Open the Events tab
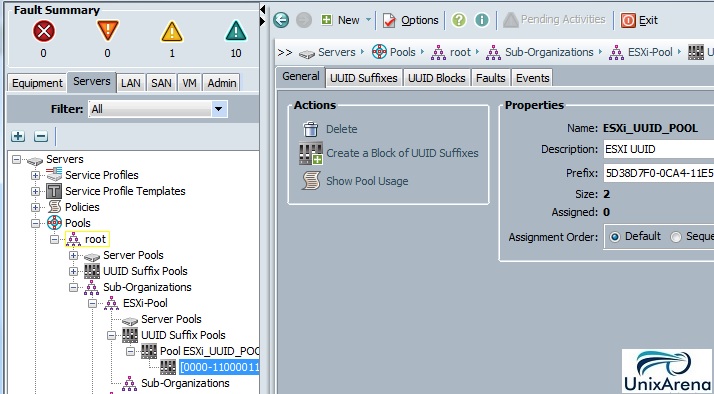Screen dimensions: 714x394 tap(532, 78)
